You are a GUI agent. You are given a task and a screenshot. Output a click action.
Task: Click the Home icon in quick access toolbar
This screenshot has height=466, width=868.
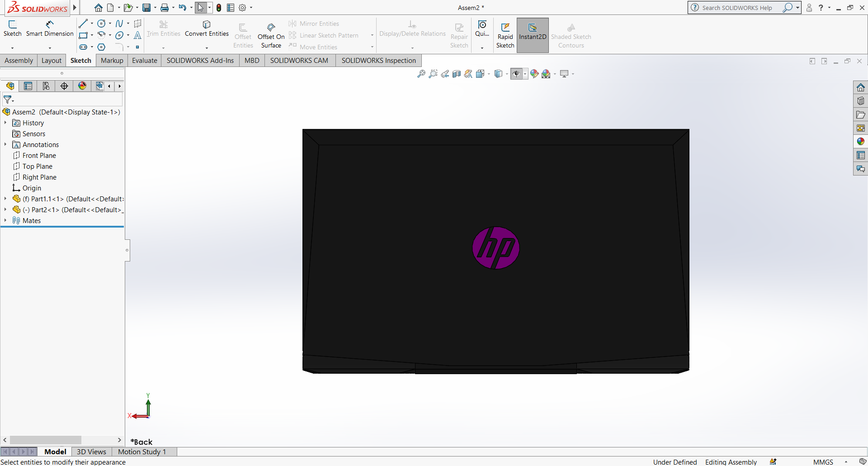coord(98,8)
